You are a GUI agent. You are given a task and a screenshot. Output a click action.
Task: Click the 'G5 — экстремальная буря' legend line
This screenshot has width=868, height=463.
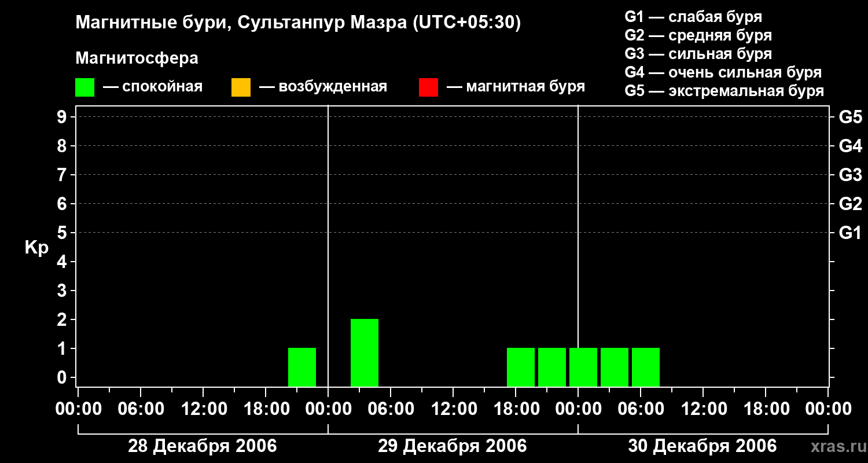724,91
